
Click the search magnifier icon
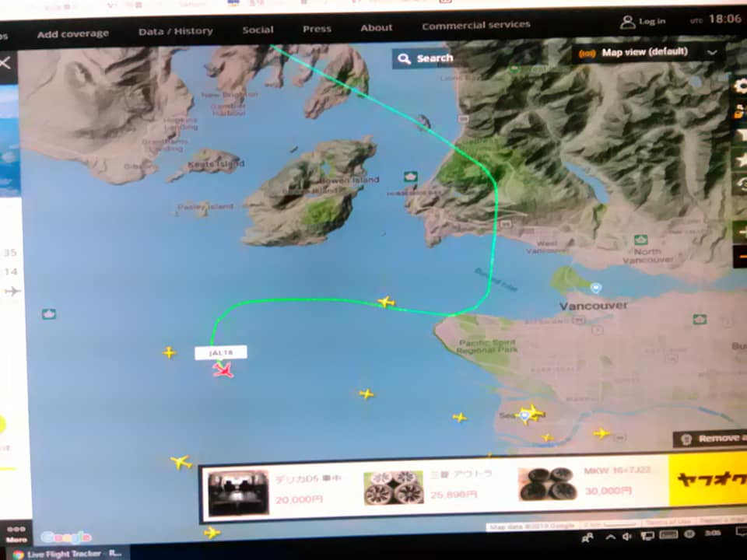404,58
